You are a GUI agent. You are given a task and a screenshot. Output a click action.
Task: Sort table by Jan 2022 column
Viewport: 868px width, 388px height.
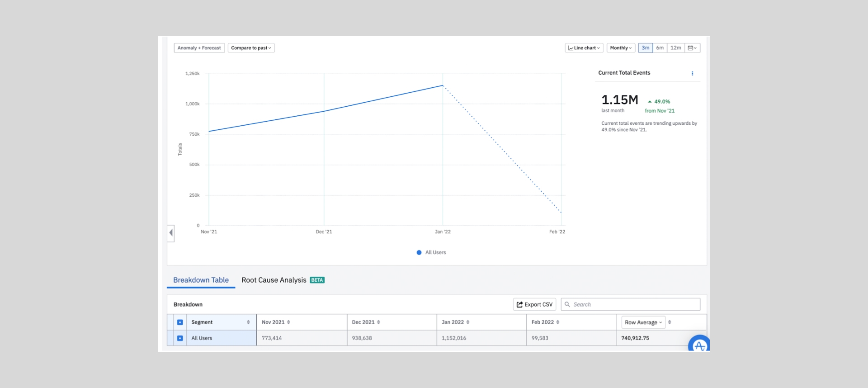tap(468, 322)
